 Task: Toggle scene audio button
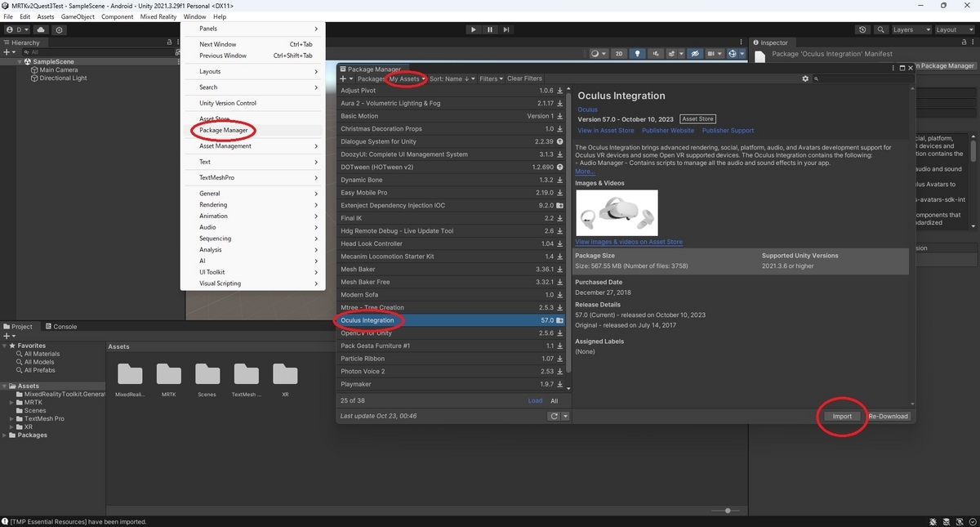tap(657, 54)
